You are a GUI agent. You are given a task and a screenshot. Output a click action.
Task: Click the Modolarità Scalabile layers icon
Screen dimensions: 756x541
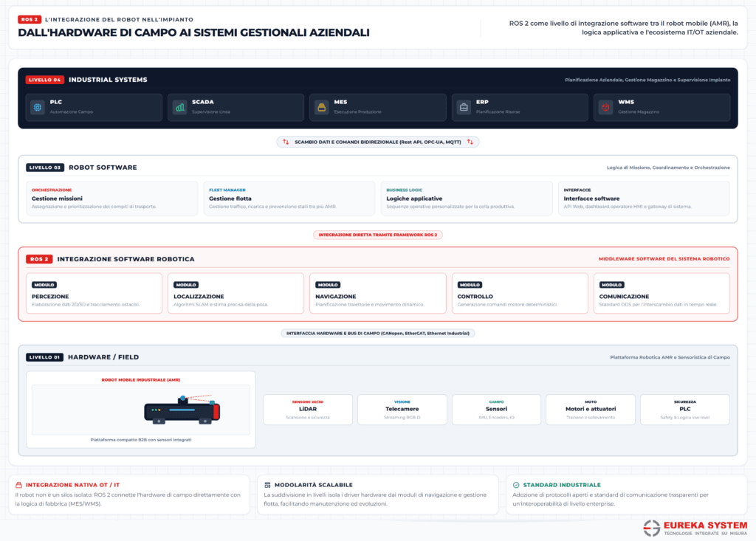[x=267, y=485]
